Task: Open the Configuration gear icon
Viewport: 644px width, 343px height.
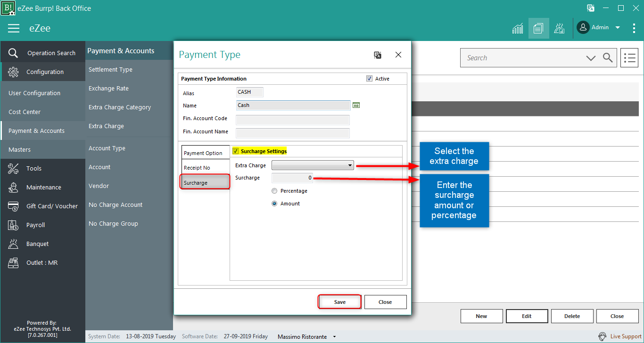Action: [13, 72]
